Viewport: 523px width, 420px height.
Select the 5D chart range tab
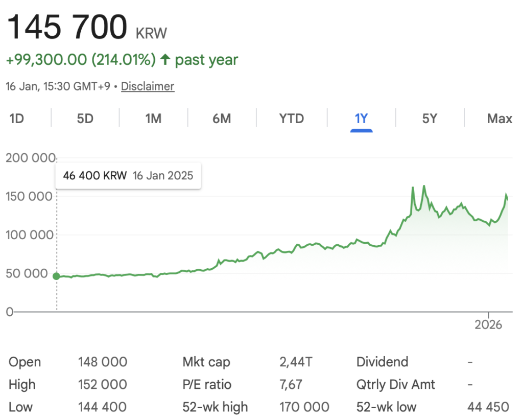(85, 119)
